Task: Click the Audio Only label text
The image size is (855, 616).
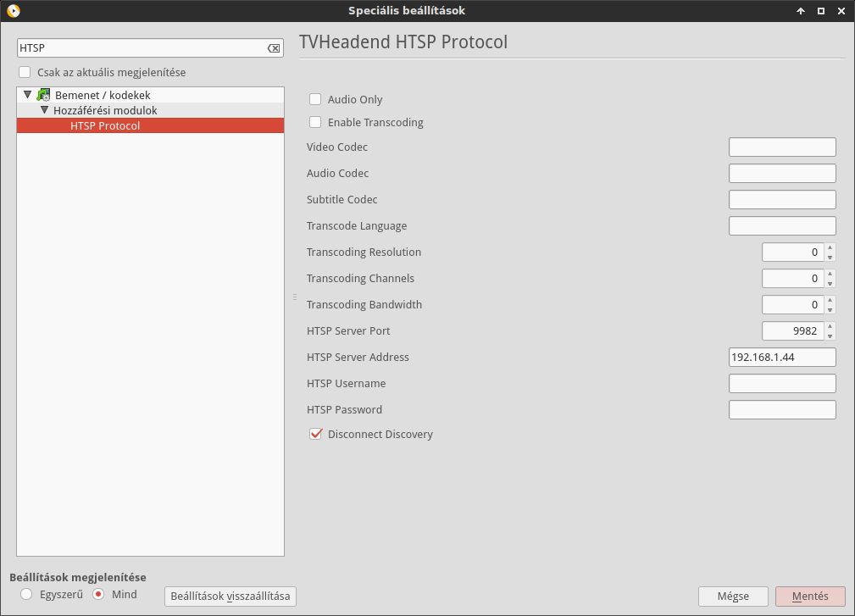Action: 355,99
